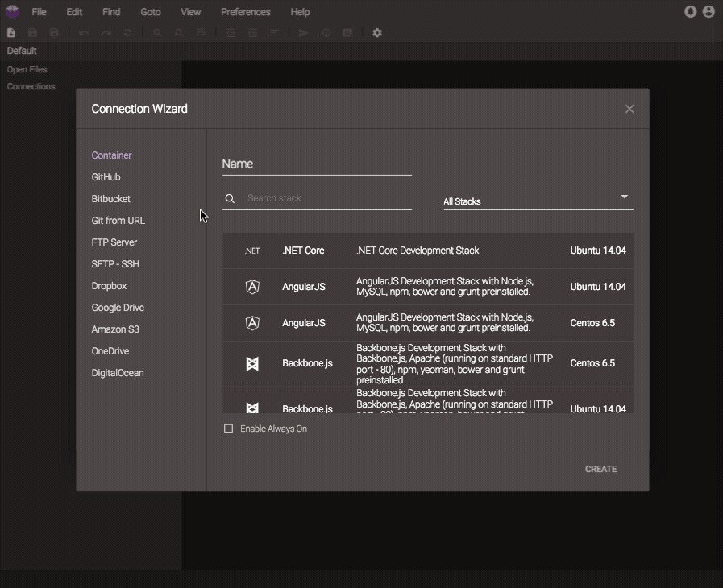
Task: Open the Help menu
Action: pyautogui.click(x=300, y=12)
